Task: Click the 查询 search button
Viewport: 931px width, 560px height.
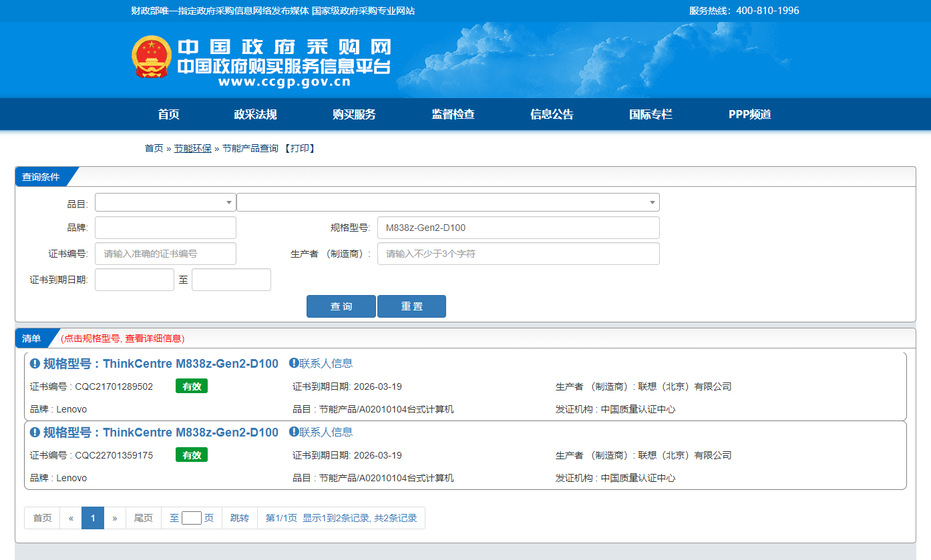Action: click(341, 306)
